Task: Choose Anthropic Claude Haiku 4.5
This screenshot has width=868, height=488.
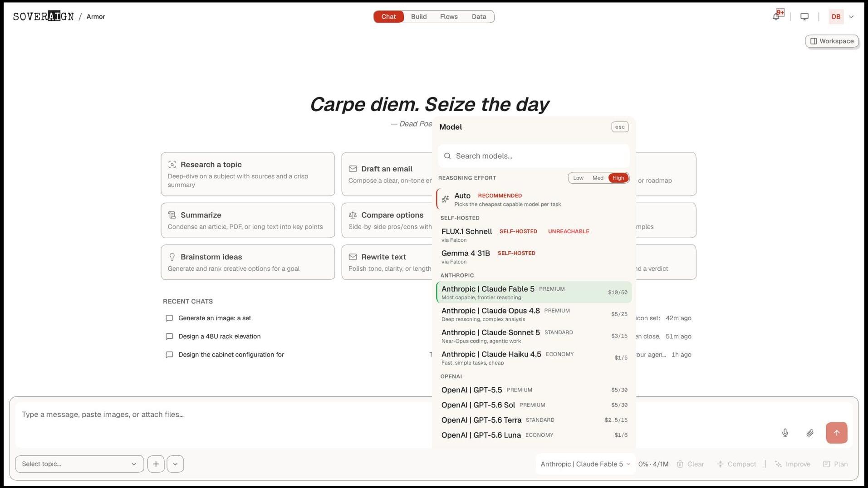Action: (x=534, y=358)
